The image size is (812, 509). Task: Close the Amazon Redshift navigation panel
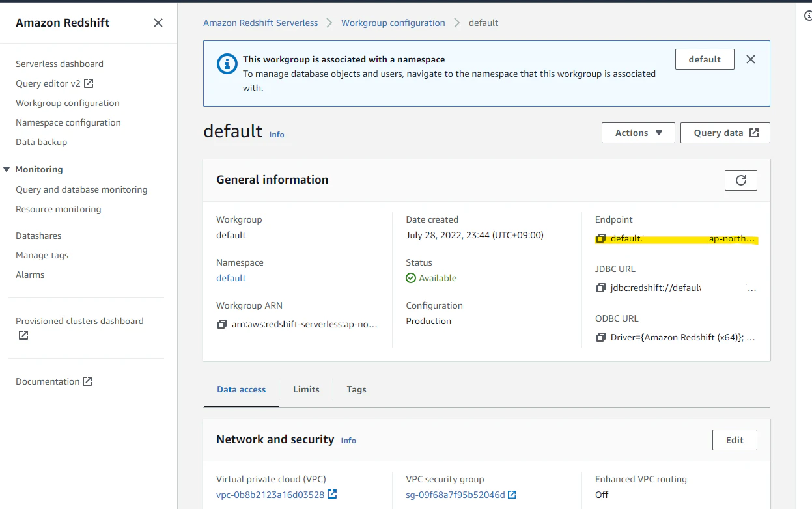tap(158, 23)
